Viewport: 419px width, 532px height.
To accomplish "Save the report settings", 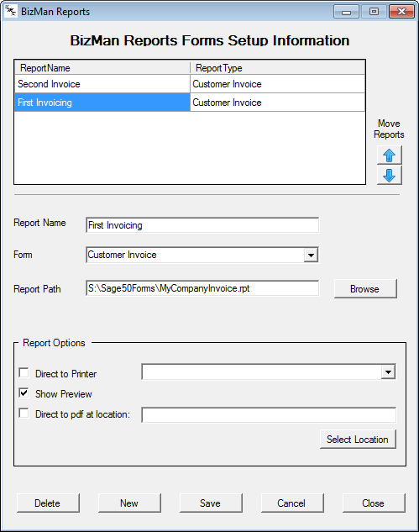I will click(x=211, y=503).
